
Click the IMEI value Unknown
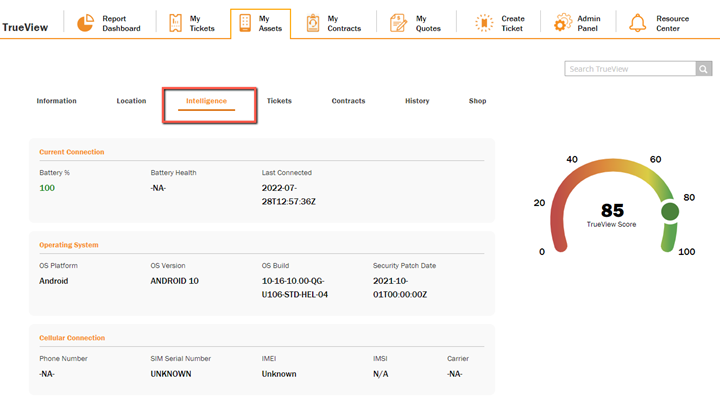pos(279,374)
